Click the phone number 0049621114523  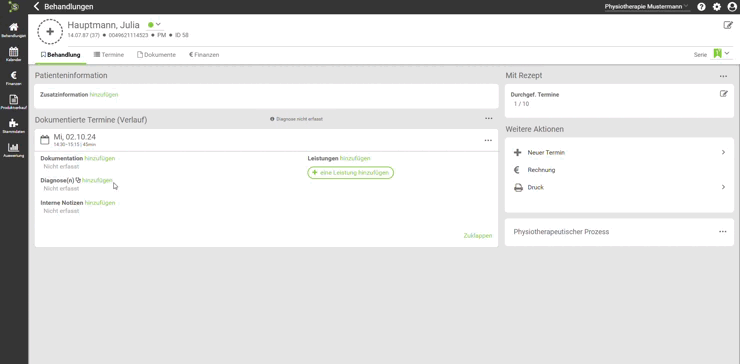coord(128,35)
